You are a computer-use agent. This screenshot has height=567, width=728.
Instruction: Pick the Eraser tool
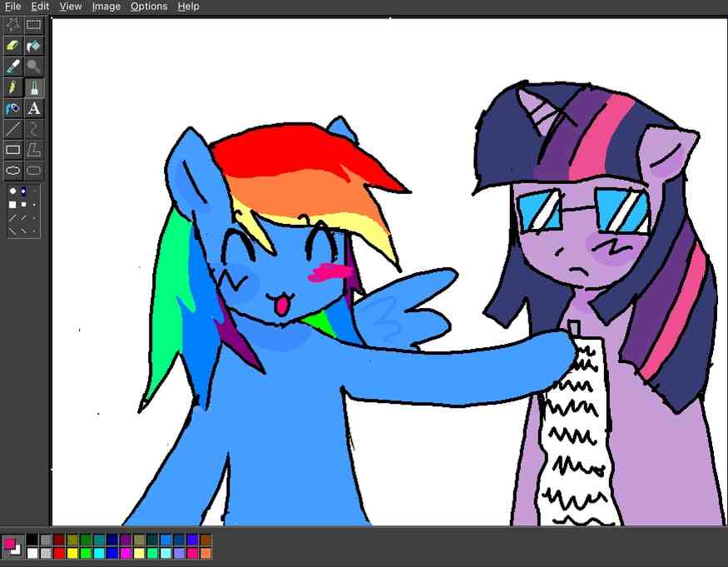13,46
